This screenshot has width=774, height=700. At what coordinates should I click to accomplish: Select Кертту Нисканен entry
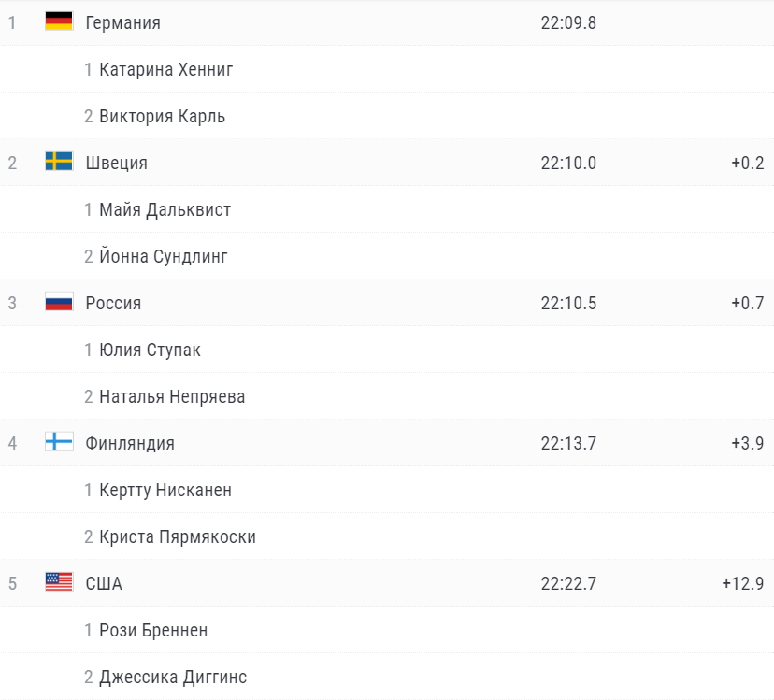165,491
